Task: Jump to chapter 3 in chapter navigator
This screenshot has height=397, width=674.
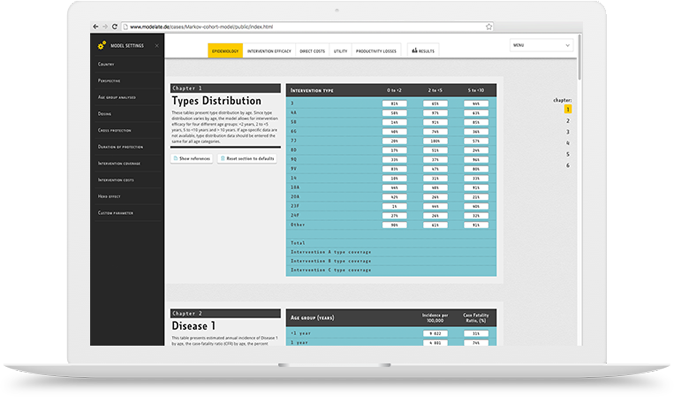Action: pyautogui.click(x=568, y=132)
